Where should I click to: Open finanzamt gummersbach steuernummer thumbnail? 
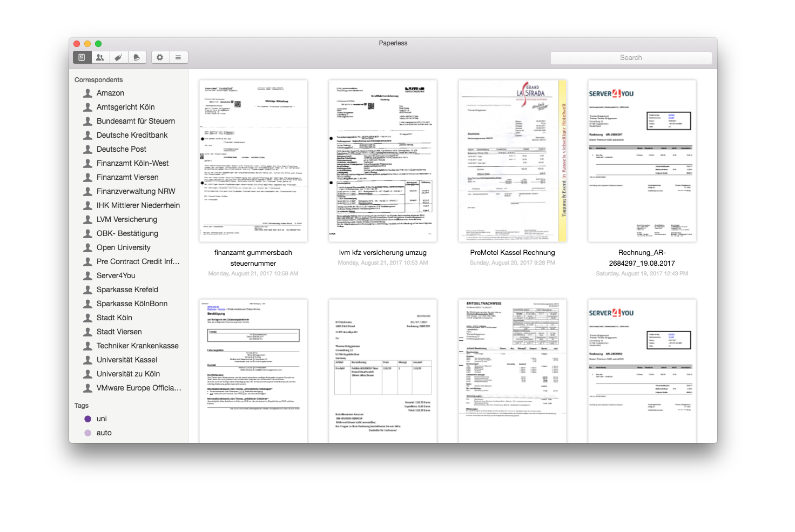coord(253,161)
